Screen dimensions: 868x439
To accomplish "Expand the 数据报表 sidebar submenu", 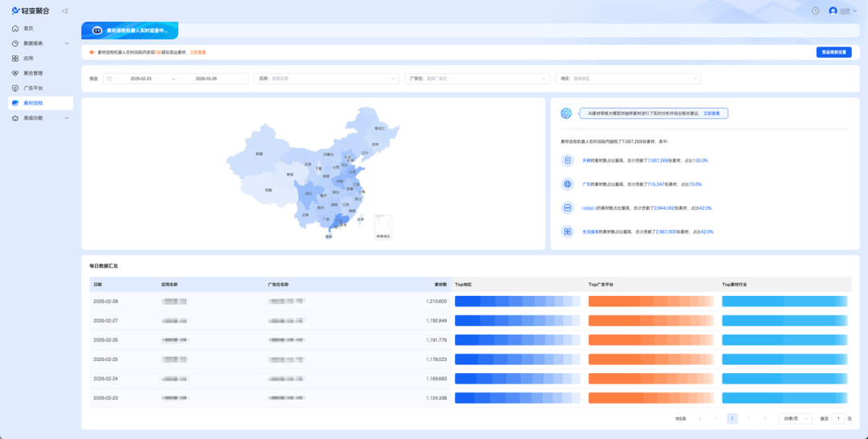I will pos(40,43).
